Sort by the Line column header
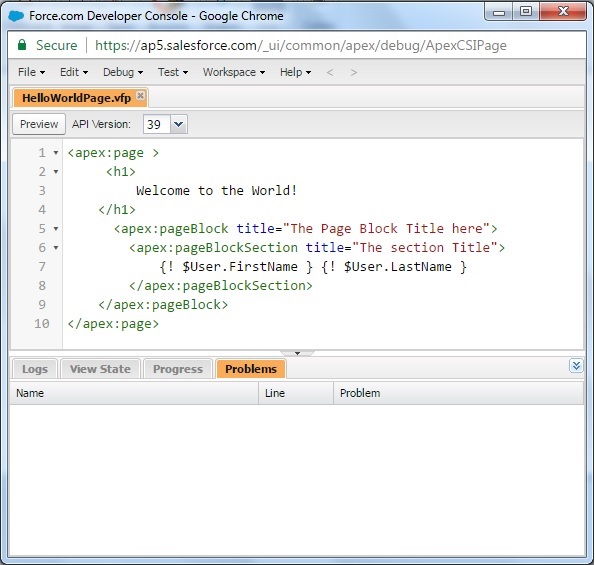 296,393
